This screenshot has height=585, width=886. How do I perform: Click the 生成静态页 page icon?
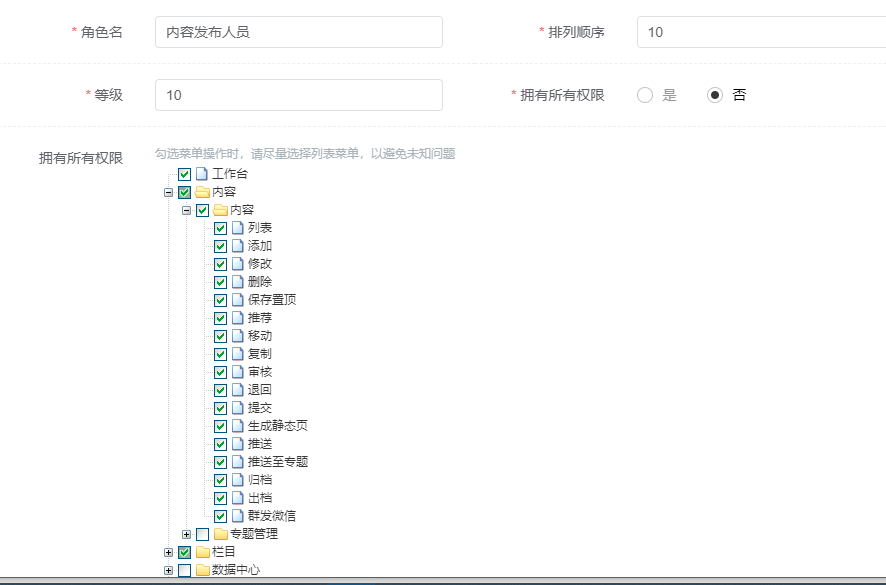point(237,426)
